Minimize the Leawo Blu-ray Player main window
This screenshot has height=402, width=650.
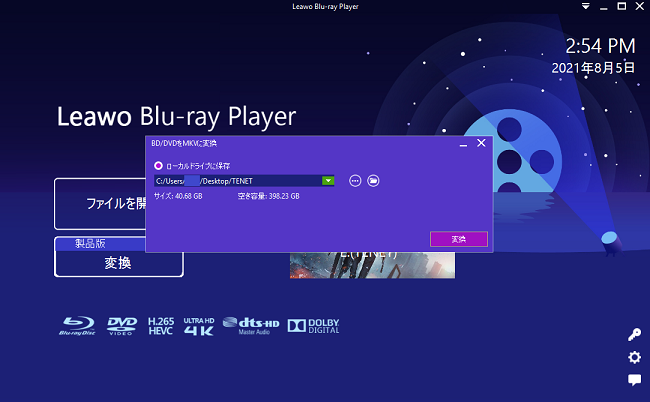(x=604, y=7)
